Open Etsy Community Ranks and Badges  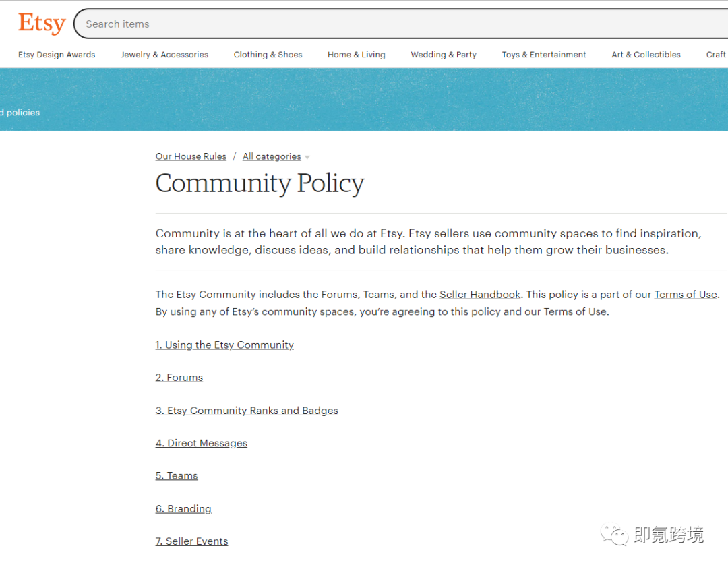click(x=247, y=411)
